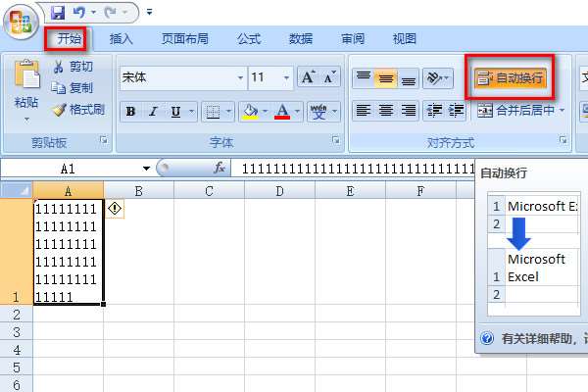This screenshot has height=392, width=588.
Task: Align cell text to the top
Action: pyautogui.click(x=364, y=78)
